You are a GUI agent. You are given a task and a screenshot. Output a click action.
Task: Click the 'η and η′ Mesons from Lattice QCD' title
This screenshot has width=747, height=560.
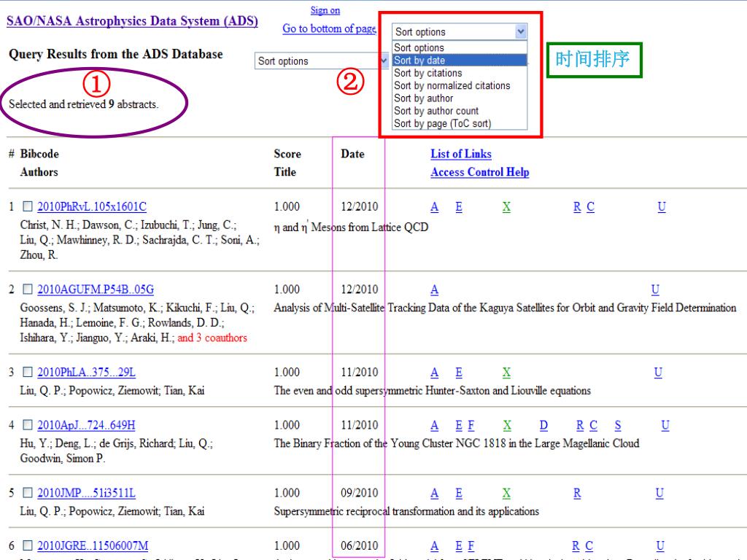[x=351, y=227]
